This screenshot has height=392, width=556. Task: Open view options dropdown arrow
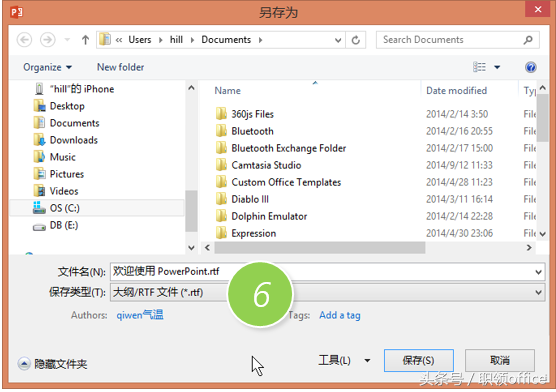(497, 67)
